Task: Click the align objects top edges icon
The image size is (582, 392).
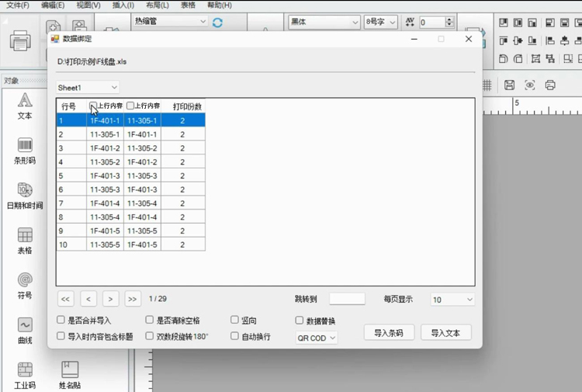Action: tap(504, 40)
